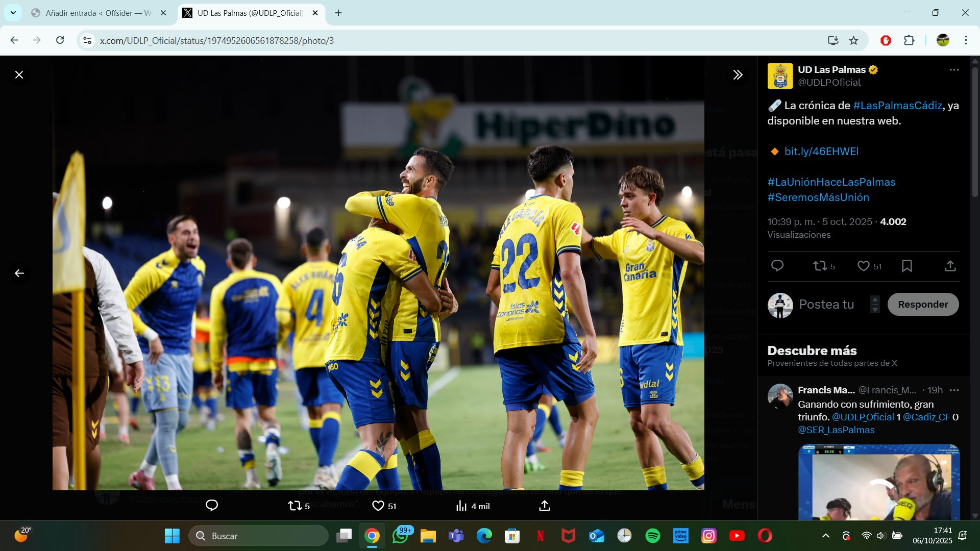Repost icon with 5 in sidebar
The height and width of the screenshot is (551, 980).
click(824, 266)
